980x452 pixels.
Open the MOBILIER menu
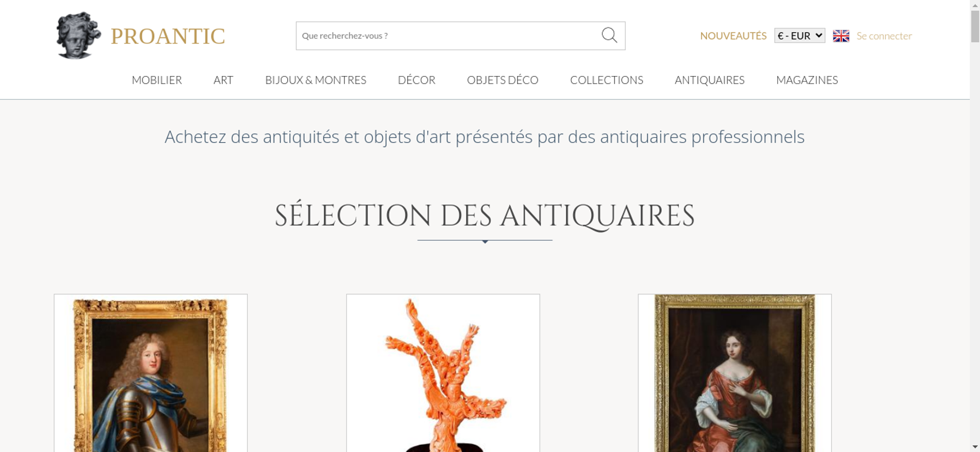pyautogui.click(x=157, y=80)
